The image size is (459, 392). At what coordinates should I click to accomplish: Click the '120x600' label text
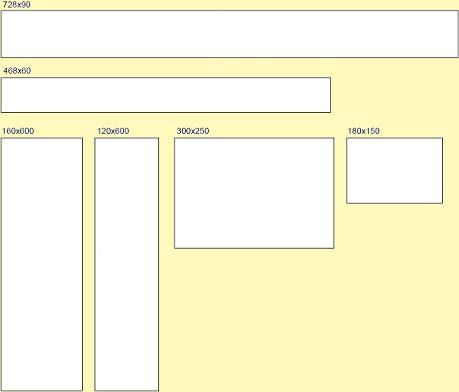pos(113,131)
